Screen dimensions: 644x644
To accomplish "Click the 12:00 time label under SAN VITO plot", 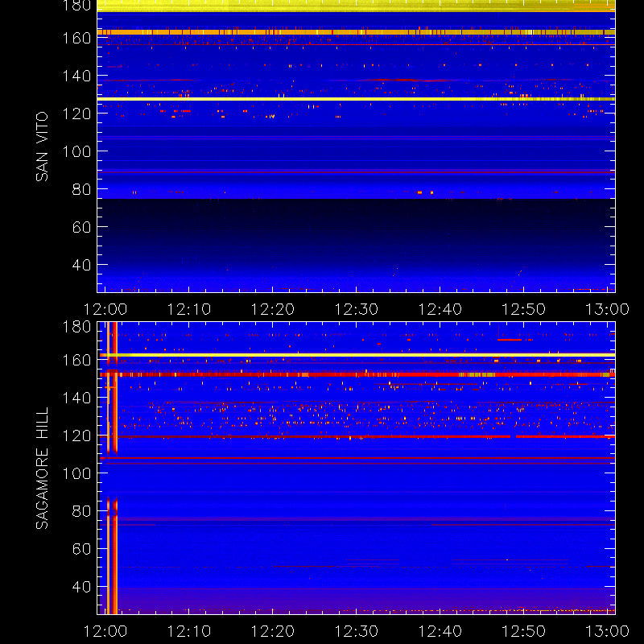I will pyautogui.click(x=105, y=309).
